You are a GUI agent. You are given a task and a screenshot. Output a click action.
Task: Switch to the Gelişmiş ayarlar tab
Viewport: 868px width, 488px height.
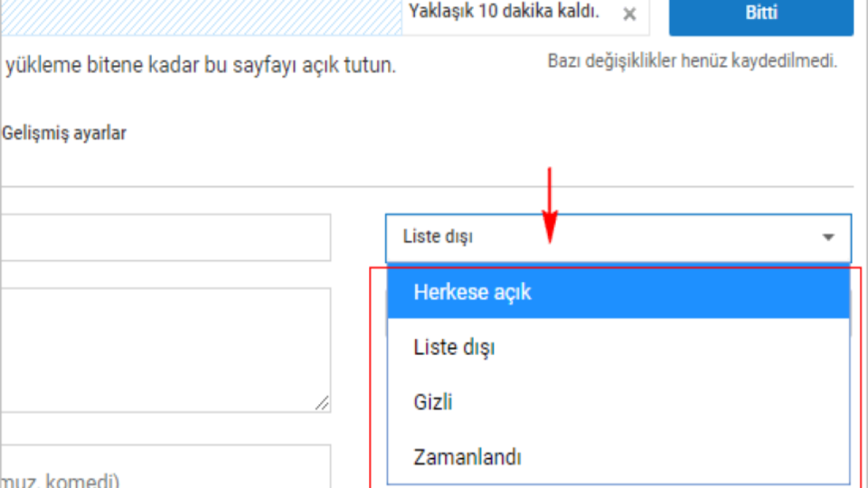click(x=64, y=134)
